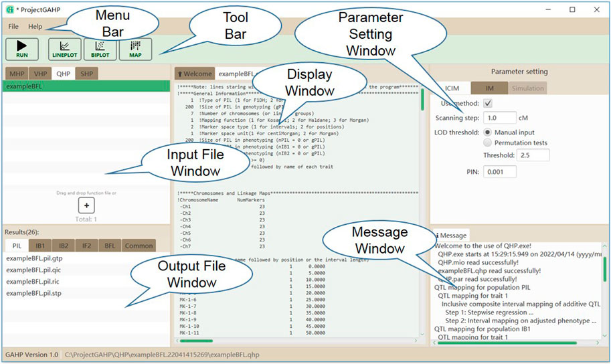Click the Threshold value field
Image resolution: width=611 pixels, height=364 pixels.
pos(533,155)
